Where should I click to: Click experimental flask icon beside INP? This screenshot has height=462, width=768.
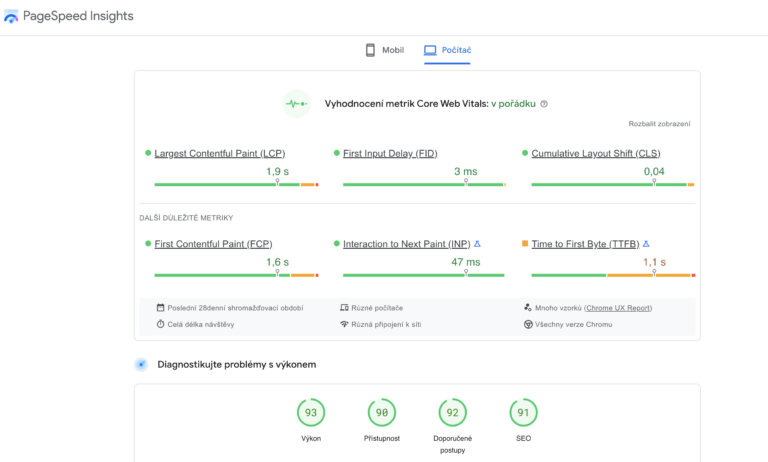(477, 244)
